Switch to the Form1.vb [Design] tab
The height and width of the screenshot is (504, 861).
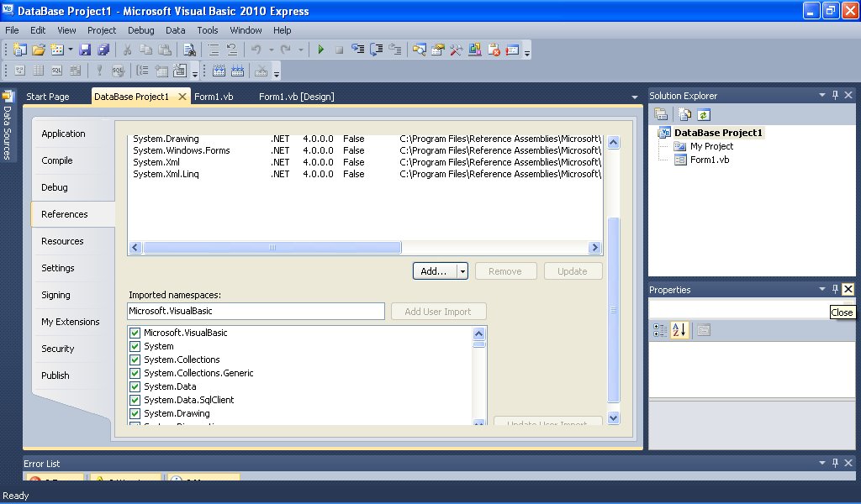pyautogui.click(x=297, y=97)
